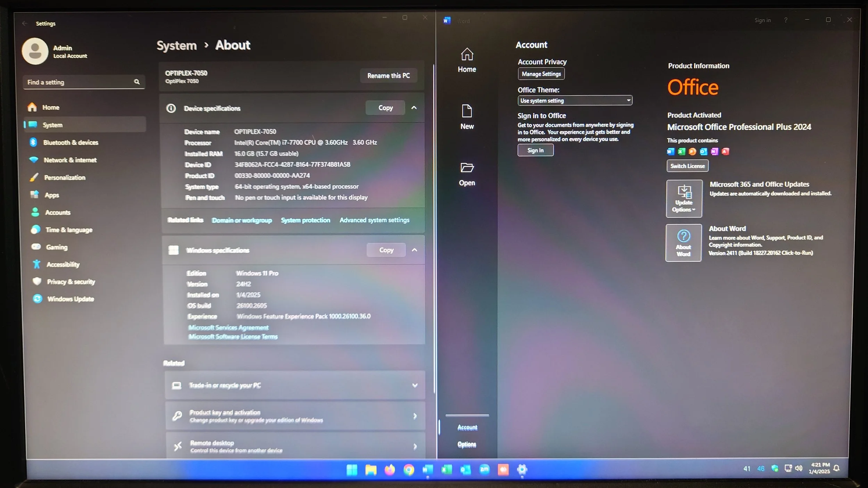Click the Home icon in Word backstage
Viewport: 868px width, 488px height.
tap(467, 54)
